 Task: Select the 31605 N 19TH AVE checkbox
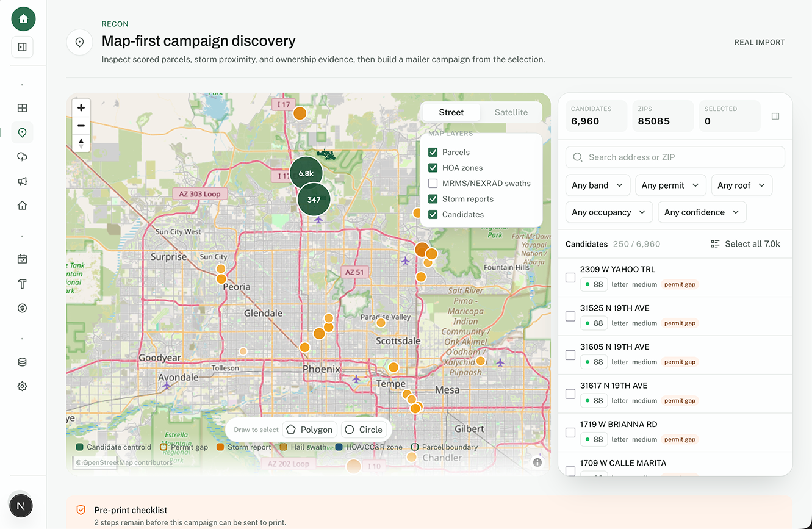[x=570, y=355]
